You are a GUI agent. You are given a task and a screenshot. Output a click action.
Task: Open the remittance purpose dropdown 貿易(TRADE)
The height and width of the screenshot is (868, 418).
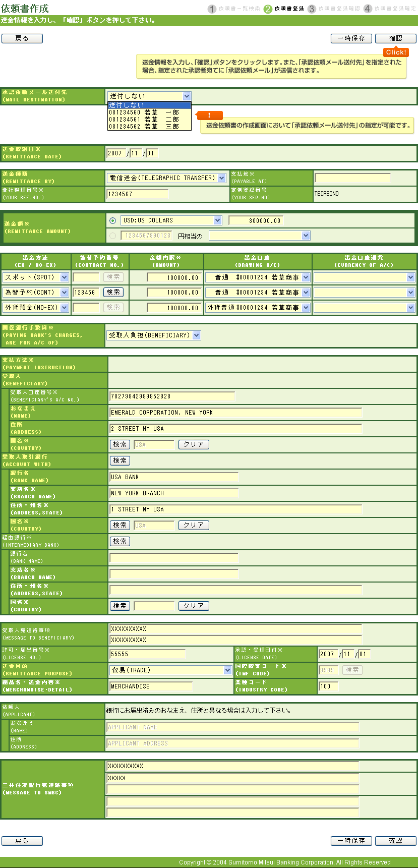pos(170,670)
